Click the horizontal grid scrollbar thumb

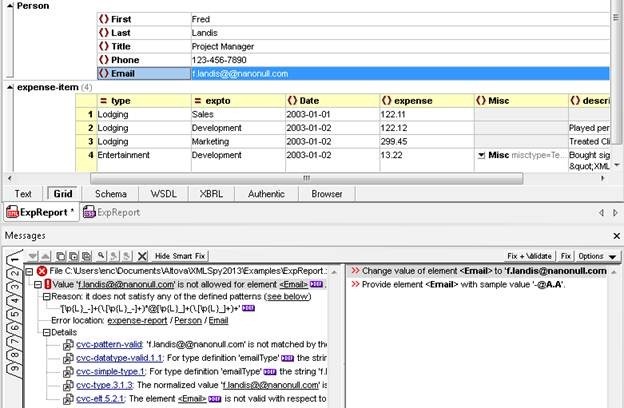306,178
